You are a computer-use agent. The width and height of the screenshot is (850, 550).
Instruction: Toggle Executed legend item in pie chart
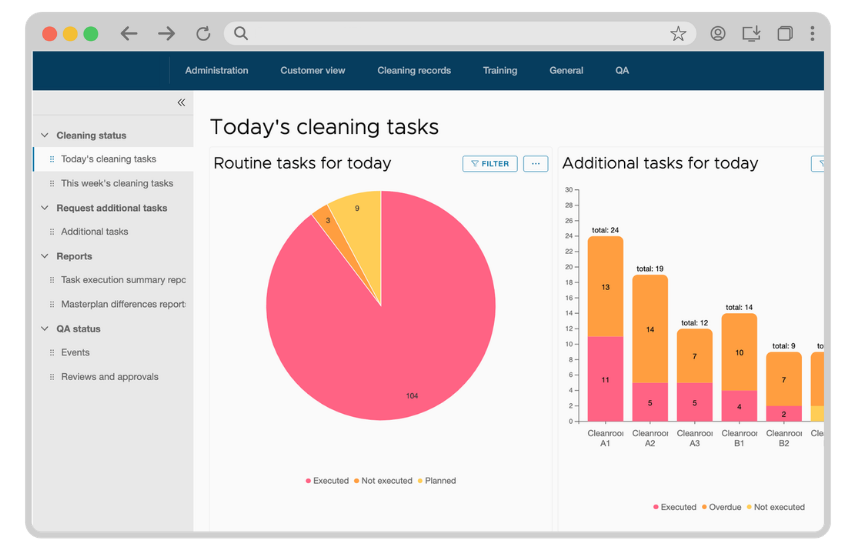click(x=327, y=481)
